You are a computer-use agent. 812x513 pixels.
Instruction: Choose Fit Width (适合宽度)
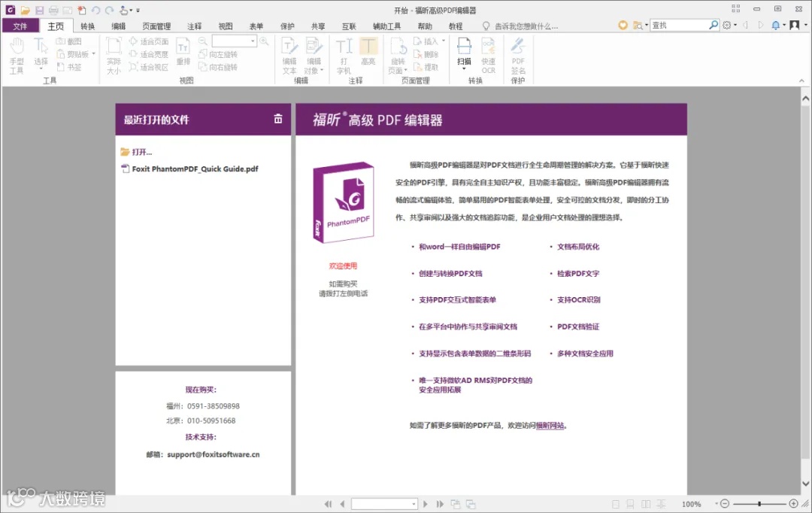coord(149,54)
